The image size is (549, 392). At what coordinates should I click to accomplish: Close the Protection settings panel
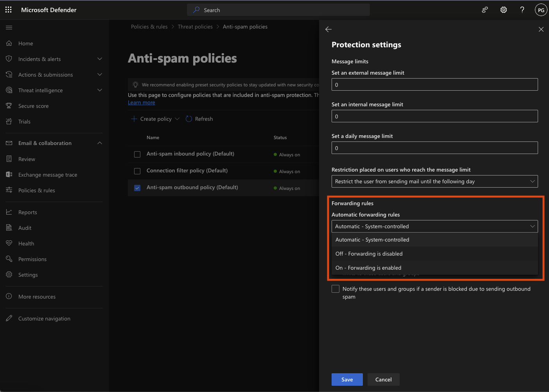point(541,29)
